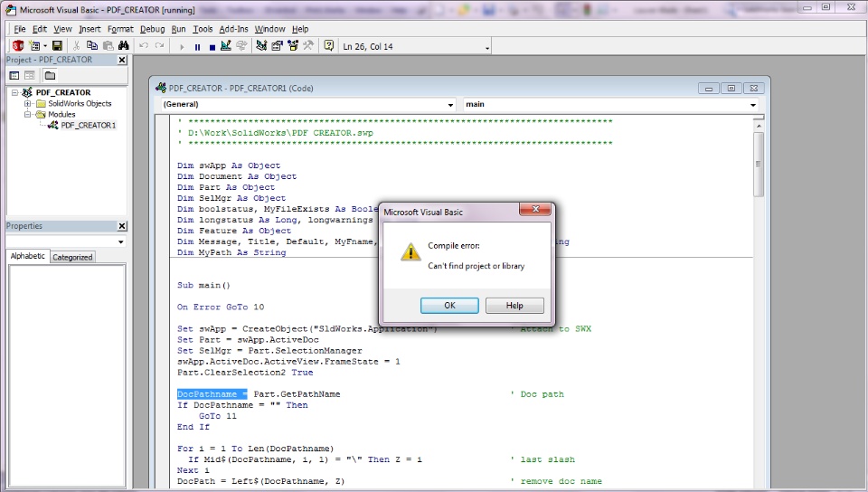Open the Debug menu
Image resolution: width=868 pixels, height=492 pixels.
152,29
